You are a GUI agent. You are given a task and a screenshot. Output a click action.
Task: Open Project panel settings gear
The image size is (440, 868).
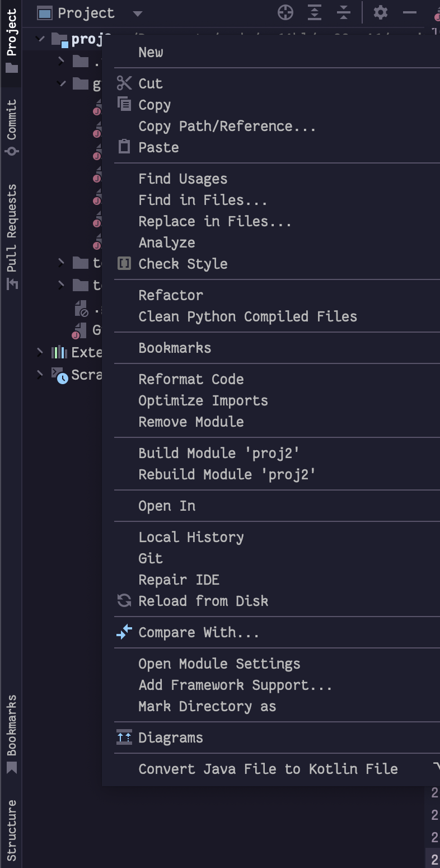tap(381, 12)
